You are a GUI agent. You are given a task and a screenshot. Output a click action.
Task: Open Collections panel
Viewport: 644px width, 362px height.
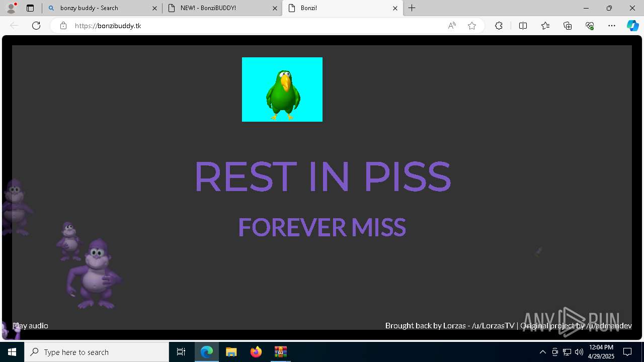[568, 26]
